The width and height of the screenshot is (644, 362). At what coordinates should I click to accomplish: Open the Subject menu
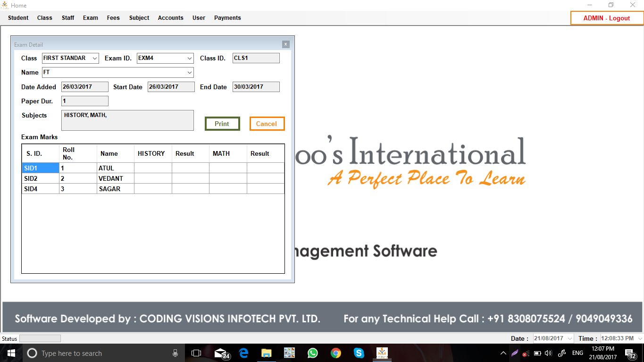(x=139, y=18)
